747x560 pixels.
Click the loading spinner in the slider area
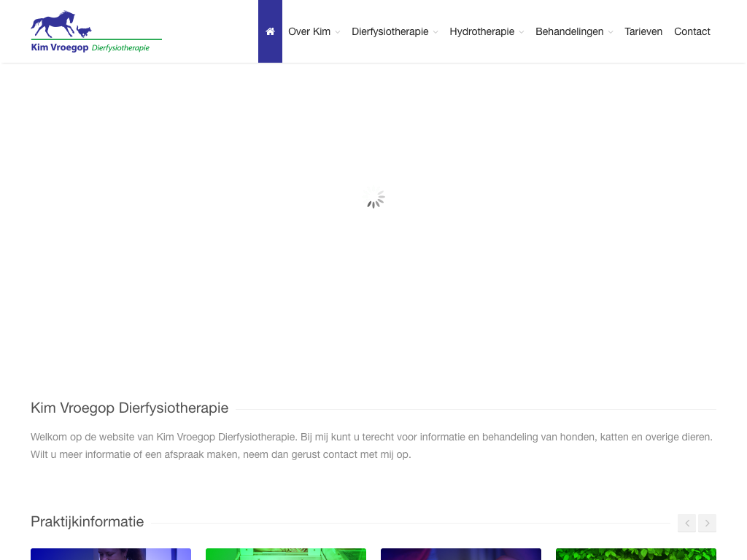[x=374, y=198]
